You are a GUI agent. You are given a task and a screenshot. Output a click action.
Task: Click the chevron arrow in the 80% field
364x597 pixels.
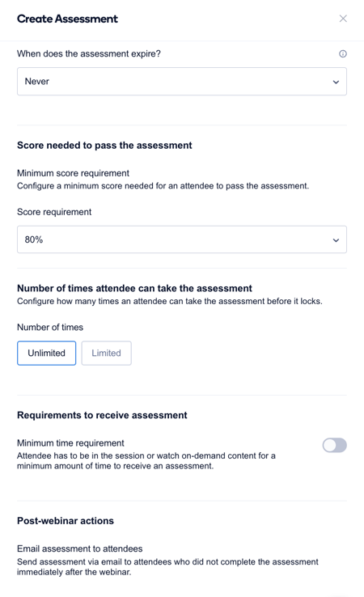pos(336,240)
